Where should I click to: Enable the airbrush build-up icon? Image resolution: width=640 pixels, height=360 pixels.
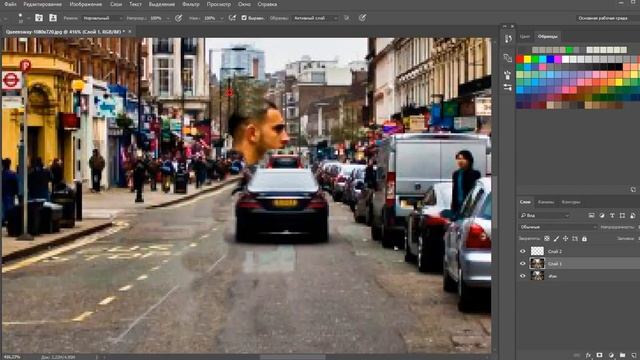point(232,18)
